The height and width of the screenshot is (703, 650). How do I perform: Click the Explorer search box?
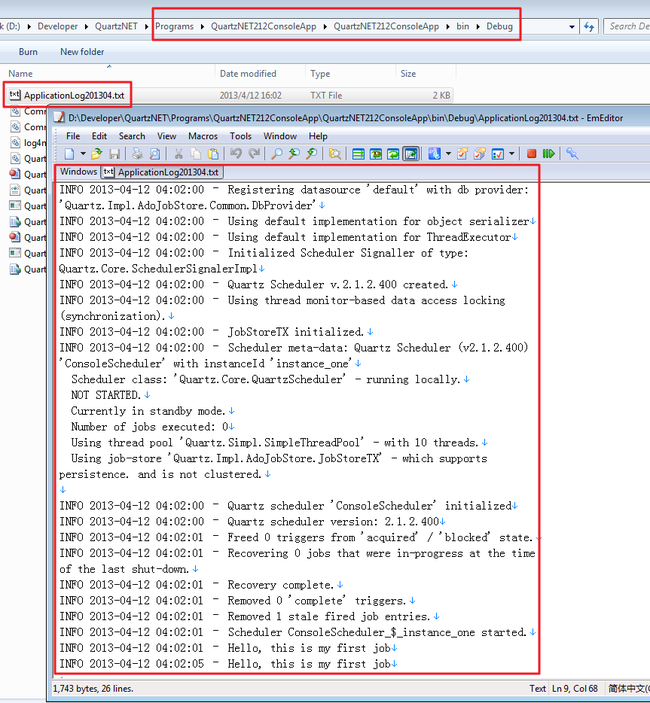(x=628, y=26)
